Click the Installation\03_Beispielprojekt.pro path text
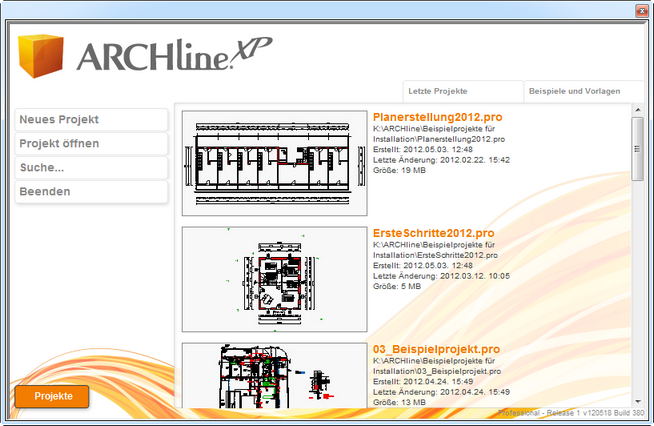Viewport: 654px width, 426px height. point(437,371)
